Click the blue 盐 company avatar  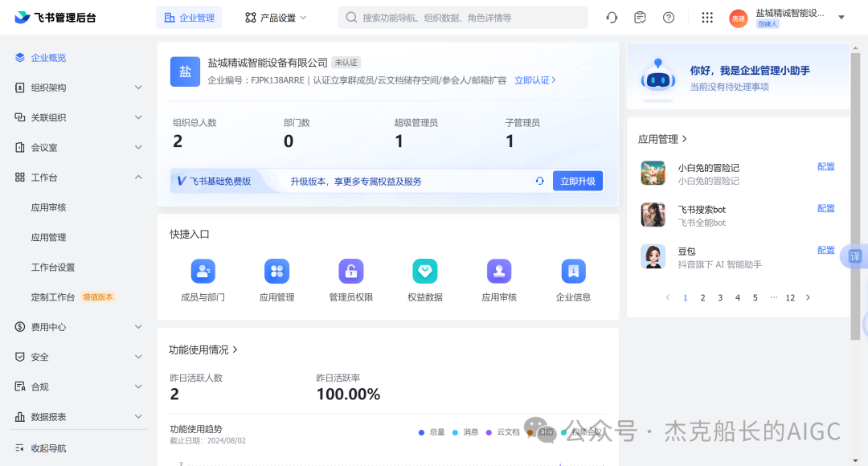[185, 72]
